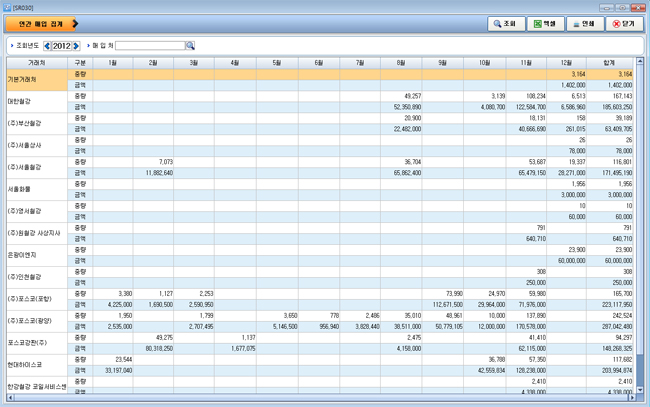The width and height of the screenshot is (650, 407).
Task: Select the (주)영서철강 vendor row
Action: coord(37,211)
